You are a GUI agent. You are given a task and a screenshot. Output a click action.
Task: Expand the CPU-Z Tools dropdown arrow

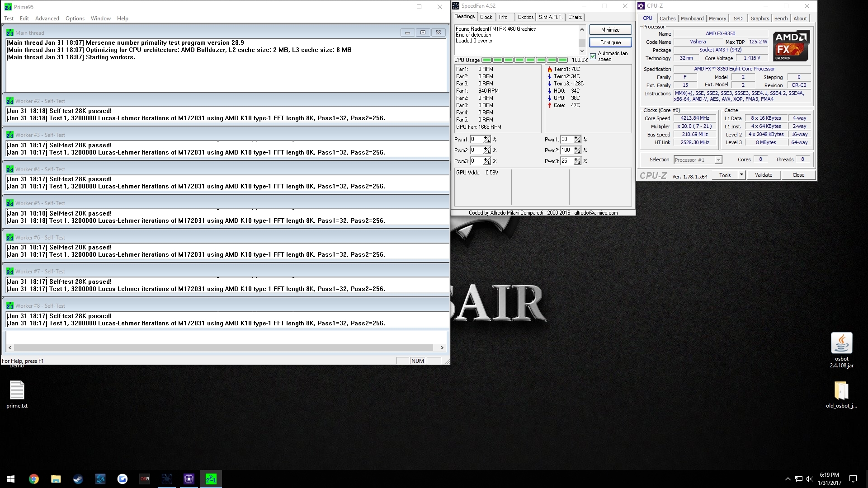[741, 175]
